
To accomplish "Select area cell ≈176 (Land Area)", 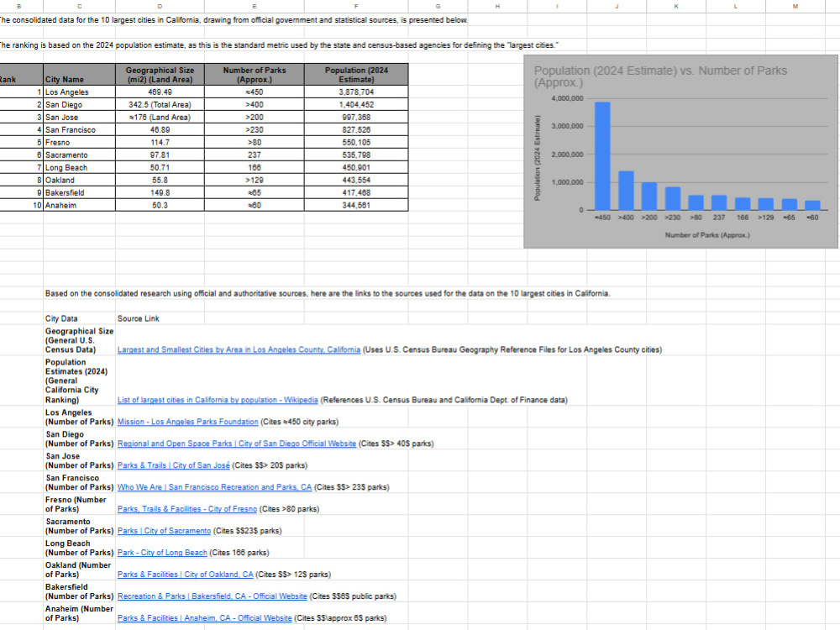I will coord(160,118).
